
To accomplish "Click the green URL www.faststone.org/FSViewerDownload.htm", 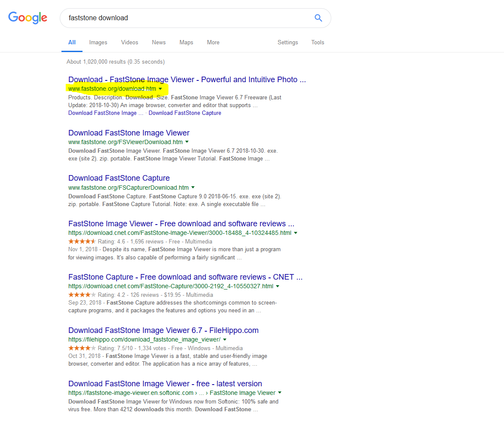I will [125, 142].
